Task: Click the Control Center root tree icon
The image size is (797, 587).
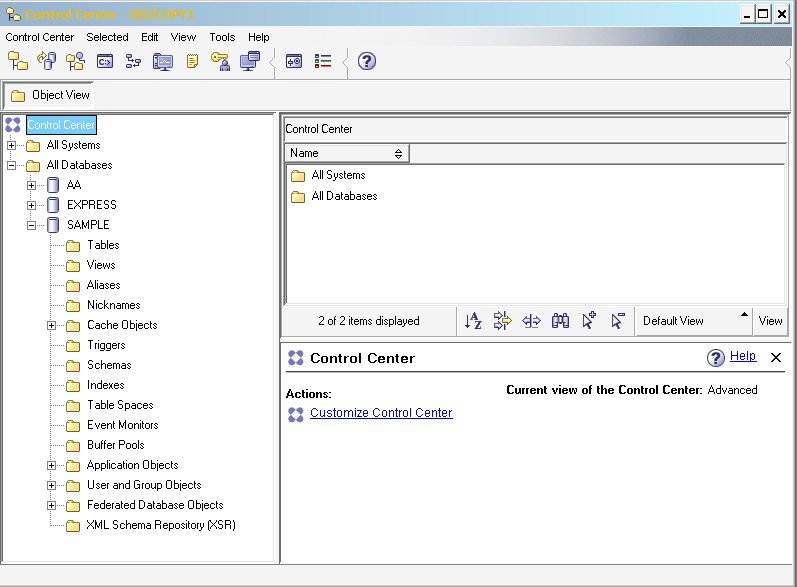Action: 13,125
